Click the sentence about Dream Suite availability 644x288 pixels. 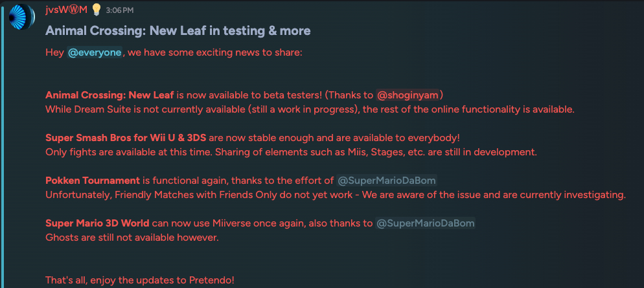[310, 109]
